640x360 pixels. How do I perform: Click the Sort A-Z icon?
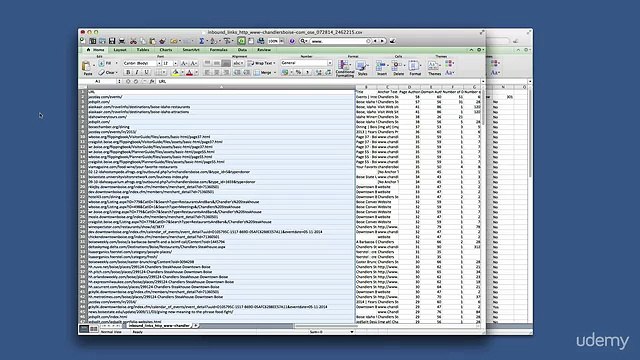click(x=213, y=41)
